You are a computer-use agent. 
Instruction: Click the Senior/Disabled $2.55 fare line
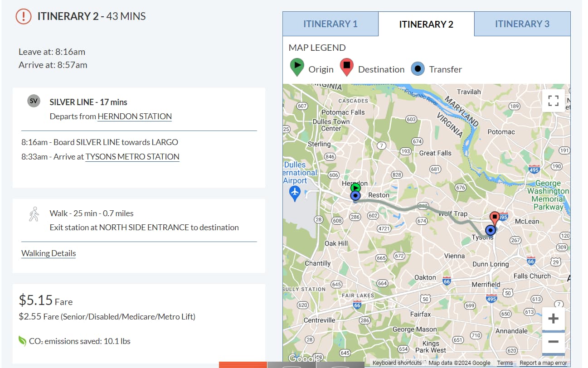(x=107, y=316)
